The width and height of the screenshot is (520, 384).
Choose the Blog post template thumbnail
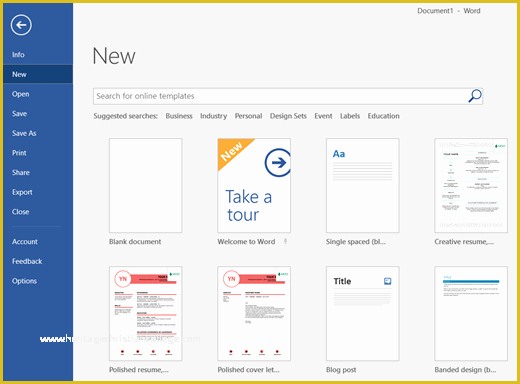(x=363, y=313)
